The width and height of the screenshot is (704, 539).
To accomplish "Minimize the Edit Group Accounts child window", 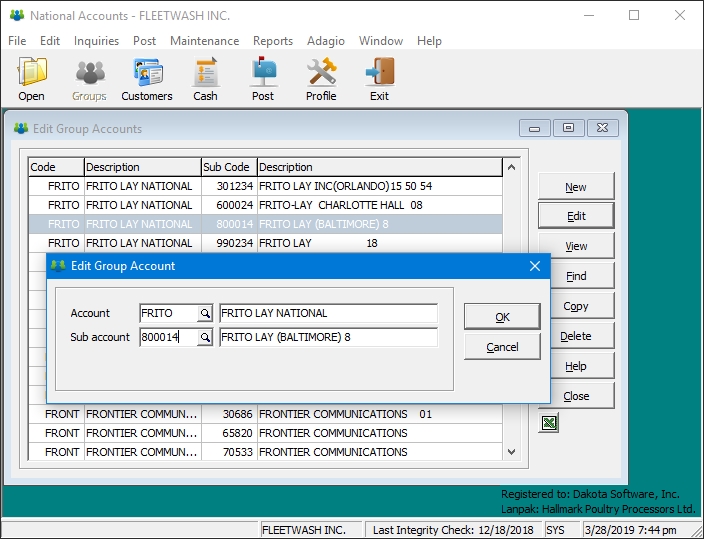I will point(534,128).
